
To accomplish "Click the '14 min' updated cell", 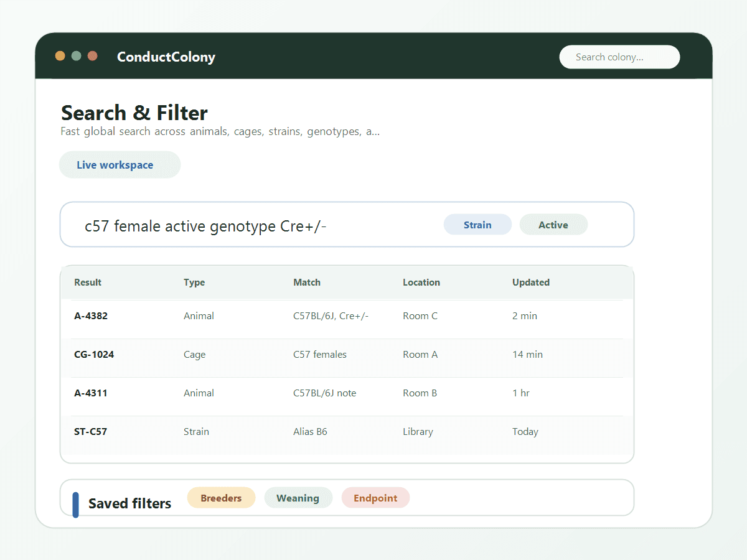I will (527, 354).
